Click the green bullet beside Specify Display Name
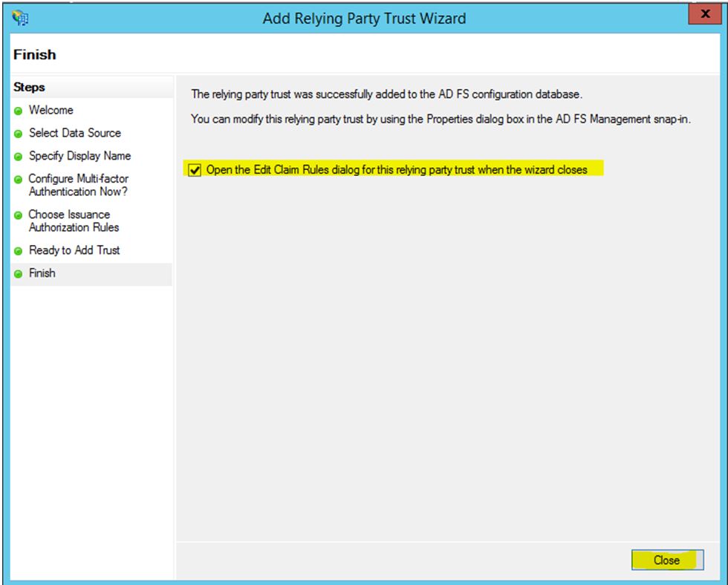Image resolution: width=728 pixels, height=585 pixels. [x=18, y=157]
